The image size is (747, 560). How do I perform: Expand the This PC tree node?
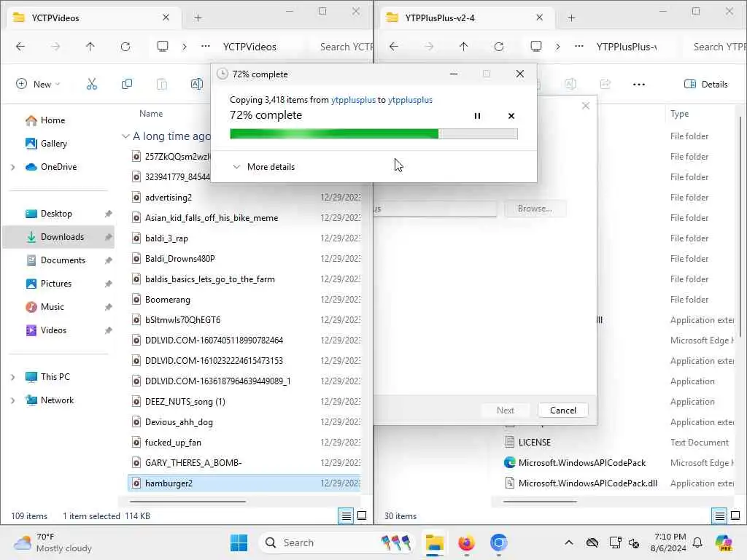13,377
